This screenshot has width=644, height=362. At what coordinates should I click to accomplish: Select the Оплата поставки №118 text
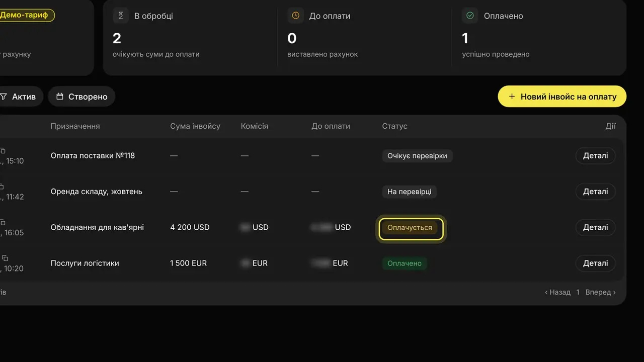coord(93,156)
